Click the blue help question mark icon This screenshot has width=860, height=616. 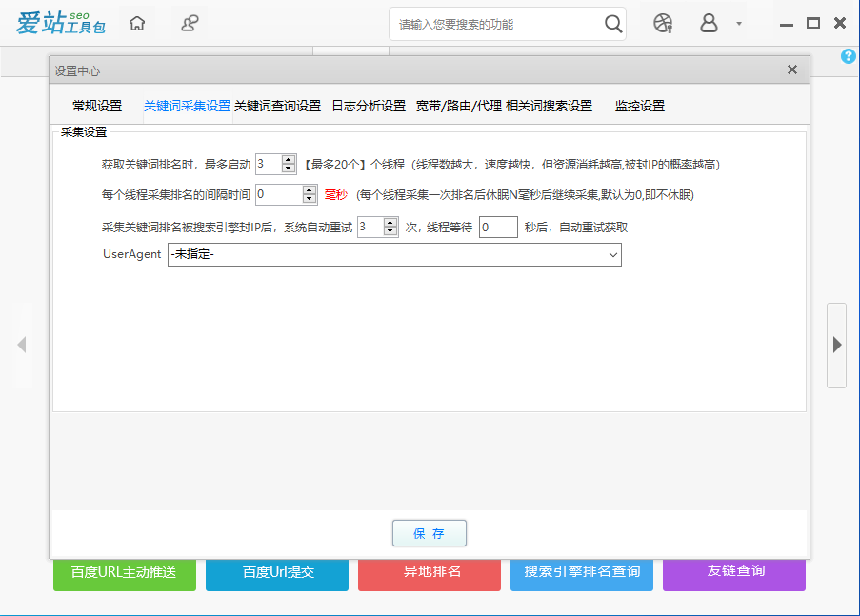(848, 56)
